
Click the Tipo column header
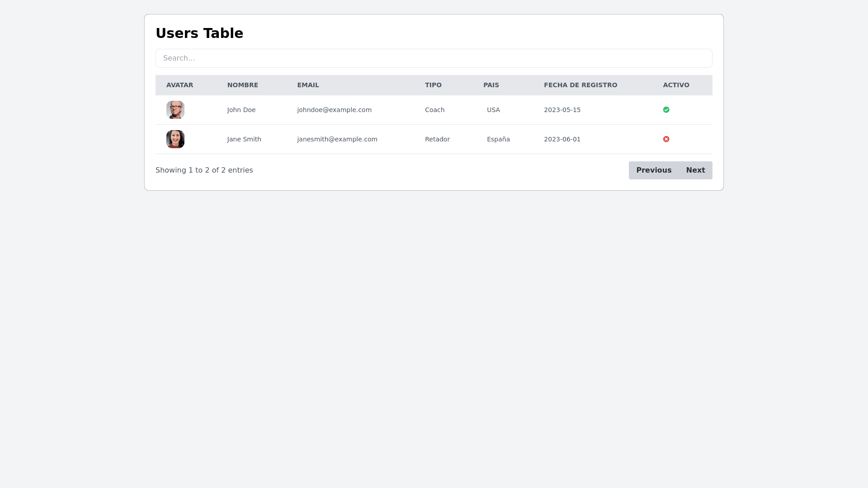(433, 85)
